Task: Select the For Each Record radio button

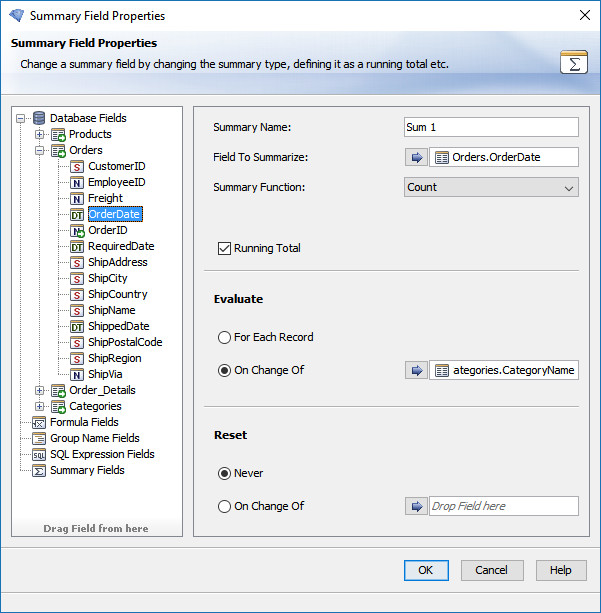Action: (x=224, y=338)
